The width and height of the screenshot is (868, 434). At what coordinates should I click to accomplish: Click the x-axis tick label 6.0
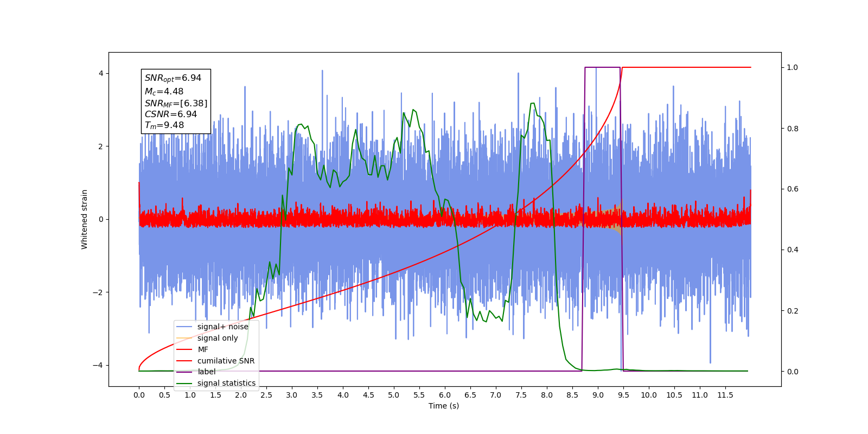tap(445, 395)
